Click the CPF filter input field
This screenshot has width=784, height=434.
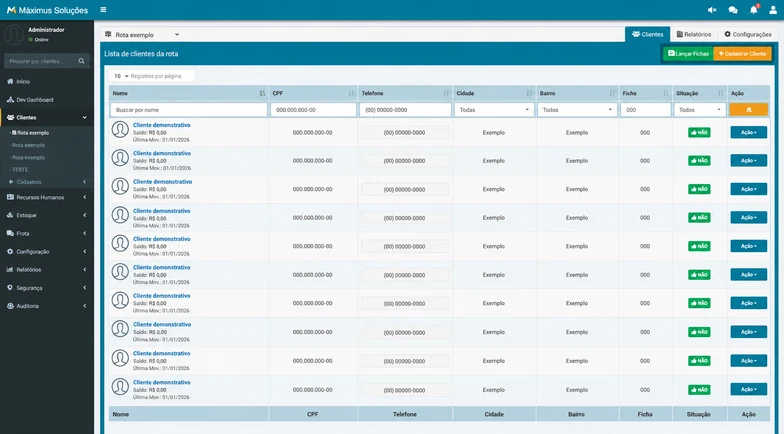coord(314,110)
